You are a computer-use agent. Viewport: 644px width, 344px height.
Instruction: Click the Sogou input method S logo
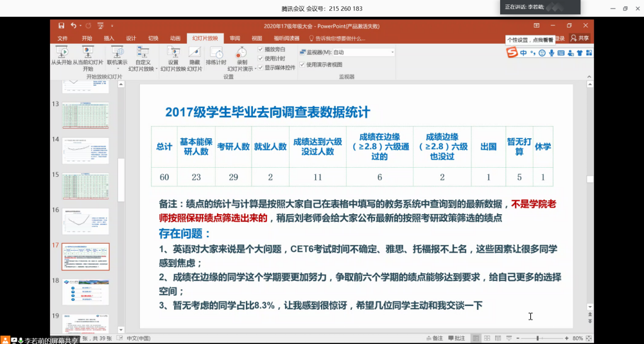(512, 53)
